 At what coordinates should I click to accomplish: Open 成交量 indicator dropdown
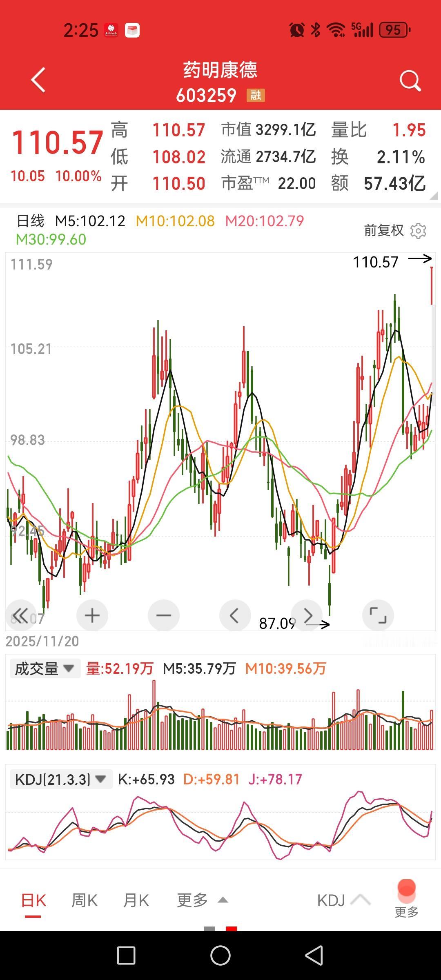click(x=45, y=668)
